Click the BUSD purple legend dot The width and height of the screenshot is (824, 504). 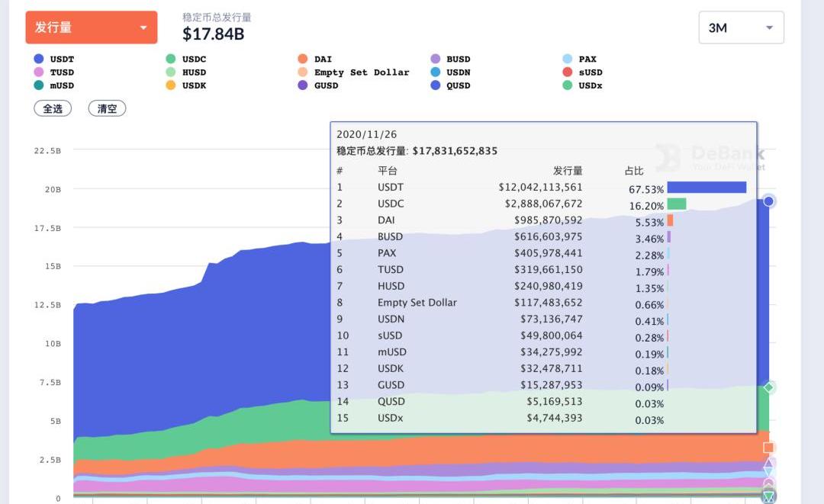435,59
